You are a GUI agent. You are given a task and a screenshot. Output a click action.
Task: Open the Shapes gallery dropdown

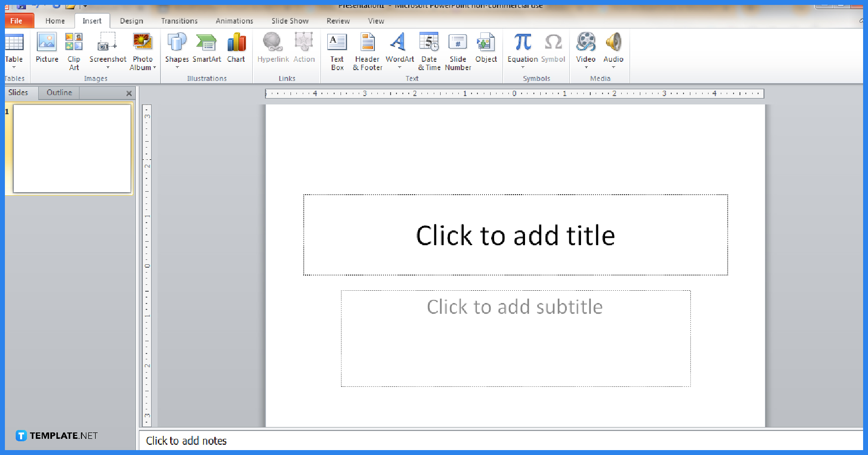[x=177, y=68]
